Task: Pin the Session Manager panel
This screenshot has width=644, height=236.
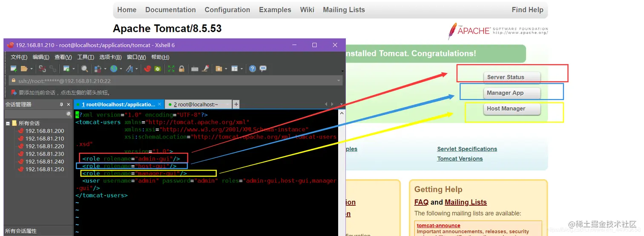Action: [61, 105]
